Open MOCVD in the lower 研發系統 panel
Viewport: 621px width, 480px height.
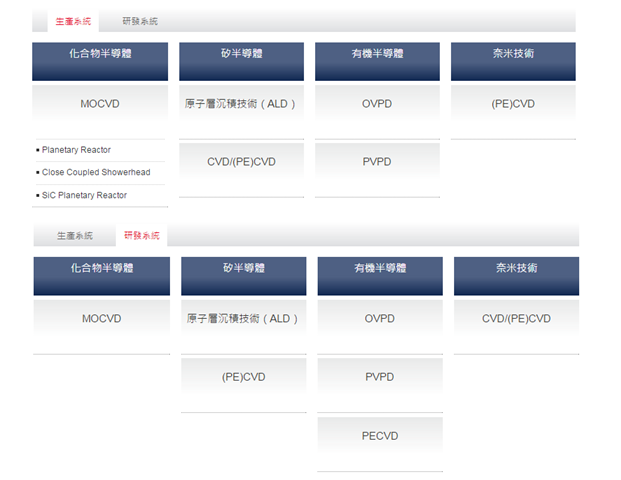pos(101,319)
